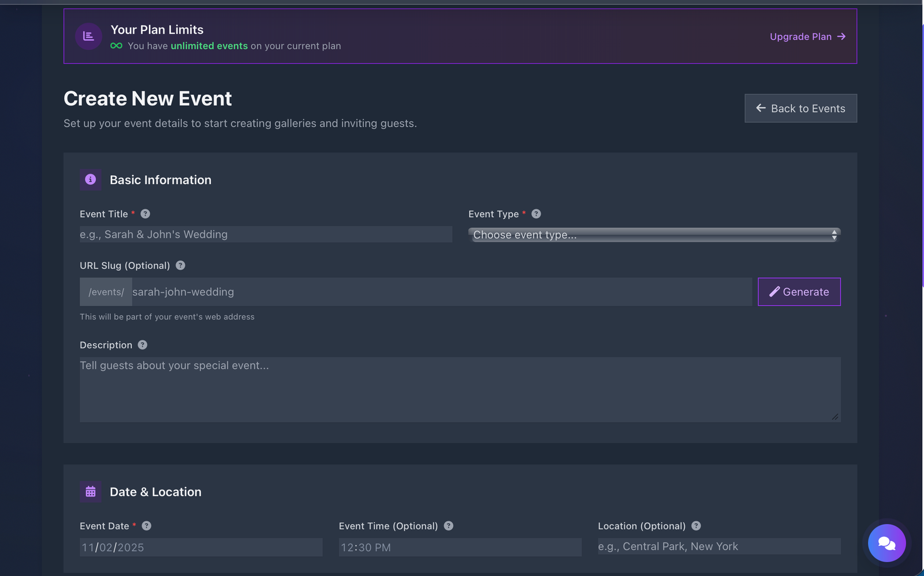Screen dimensions: 924x576
Task: Click the help icon beside Event Time
Action: tap(449, 526)
